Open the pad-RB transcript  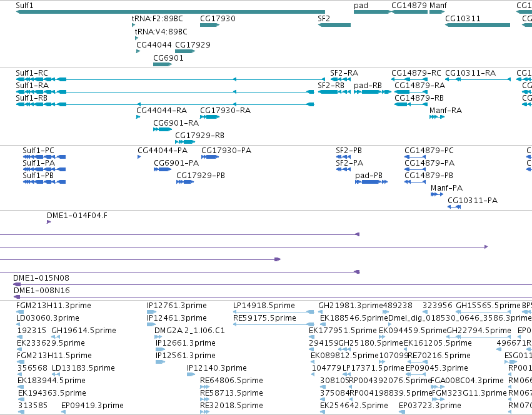[372, 92]
